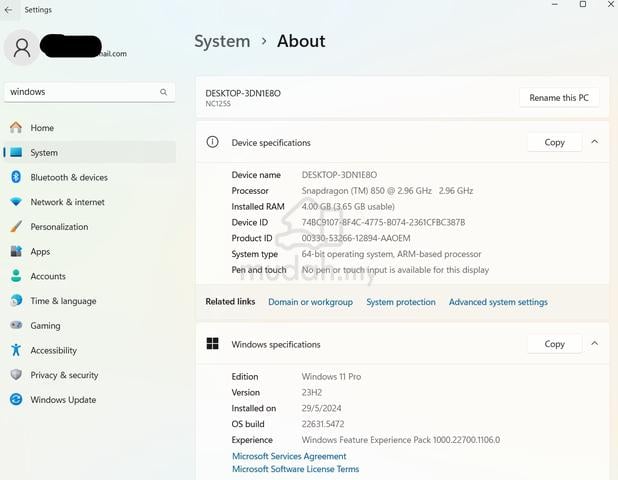618x480 pixels.
Task: Select Bluetooth & devices in sidebar
Action: [89, 177]
